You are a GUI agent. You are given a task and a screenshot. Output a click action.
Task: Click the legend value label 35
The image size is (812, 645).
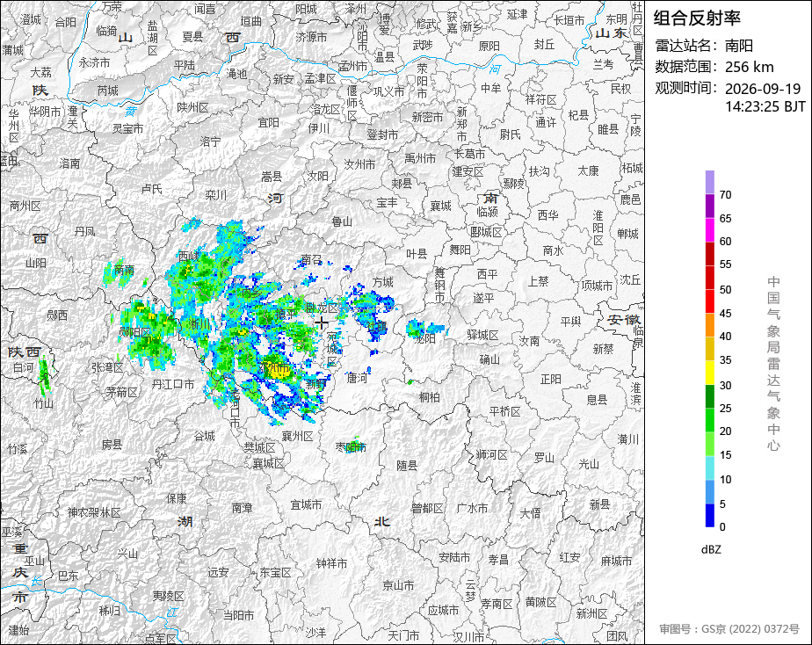[x=726, y=360]
